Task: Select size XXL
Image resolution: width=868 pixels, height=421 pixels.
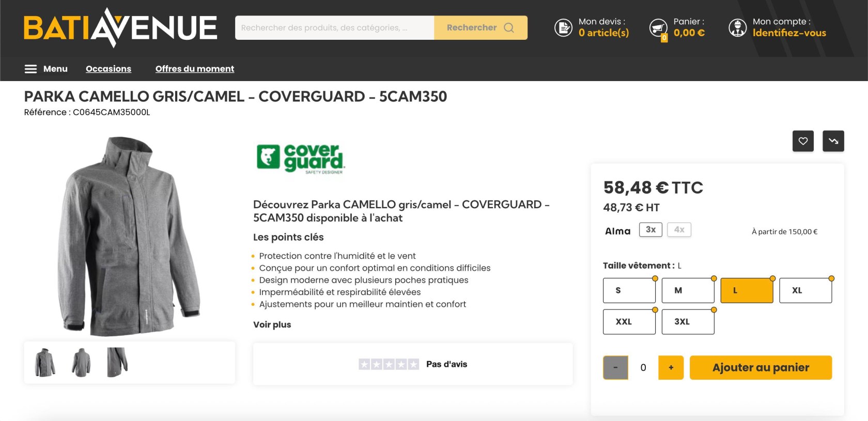Action: [x=629, y=322]
